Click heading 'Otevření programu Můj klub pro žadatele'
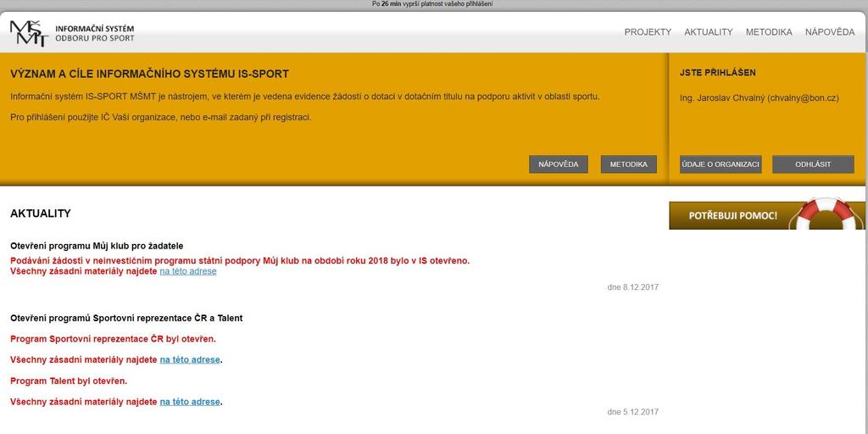Image resolution: width=868 pixels, height=434 pixels. pyautogui.click(x=97, y=245)
